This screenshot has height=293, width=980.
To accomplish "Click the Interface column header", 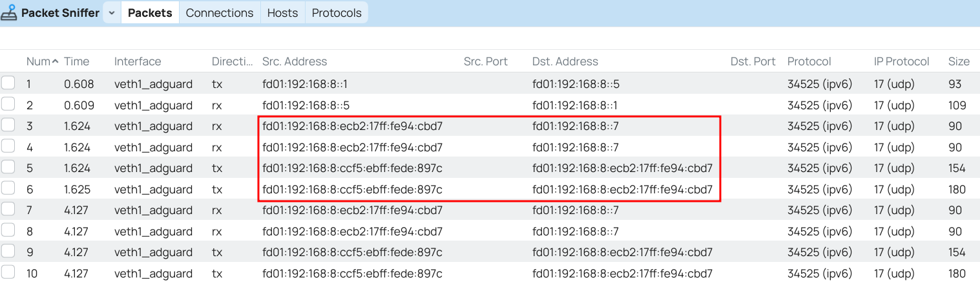I will [x=138, y=61].
